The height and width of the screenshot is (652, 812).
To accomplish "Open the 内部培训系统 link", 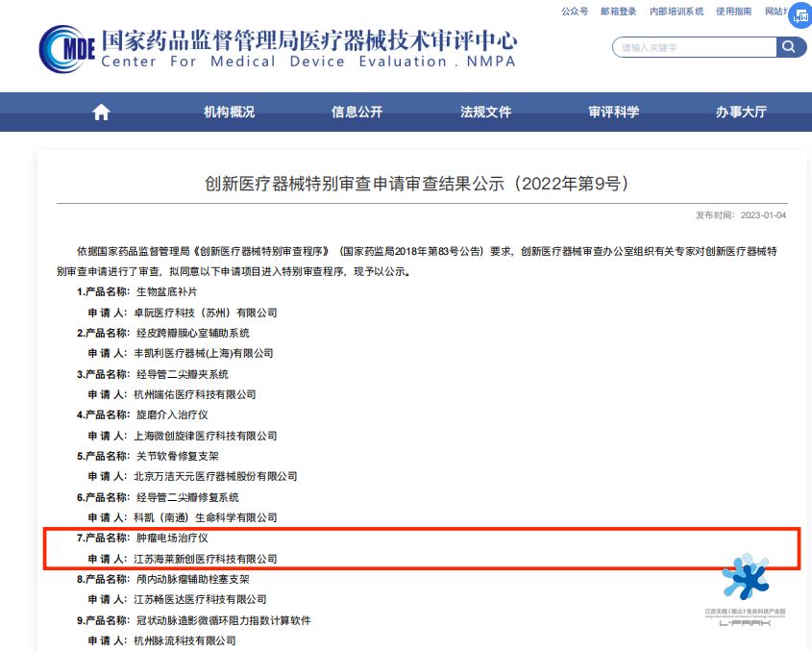I will tap(677, 12).
